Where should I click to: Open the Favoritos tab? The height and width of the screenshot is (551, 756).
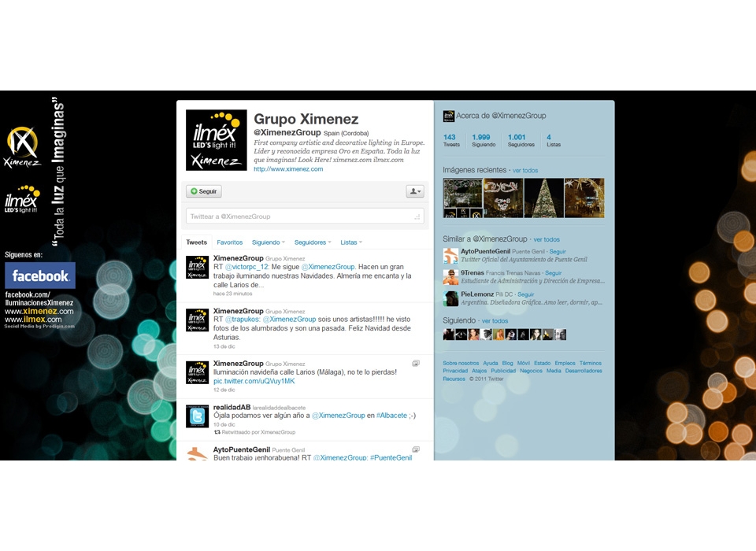[x=229, y=242]
